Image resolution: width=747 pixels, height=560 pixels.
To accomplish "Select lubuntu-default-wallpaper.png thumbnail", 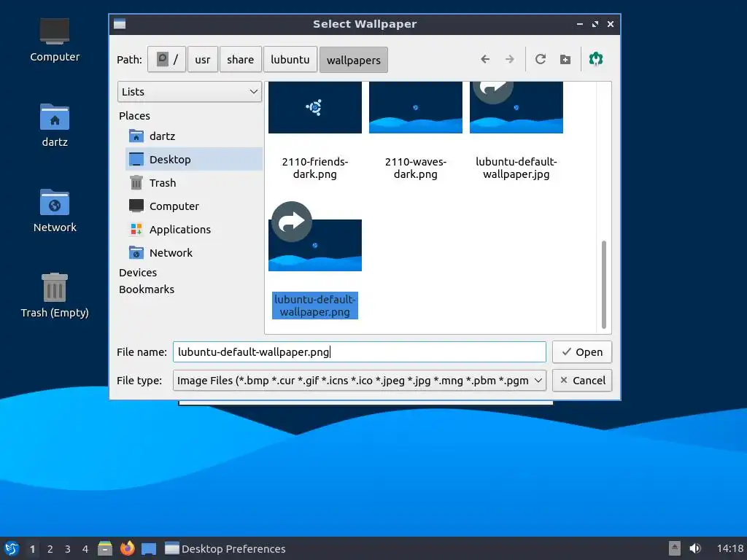I will click(315, 245).
